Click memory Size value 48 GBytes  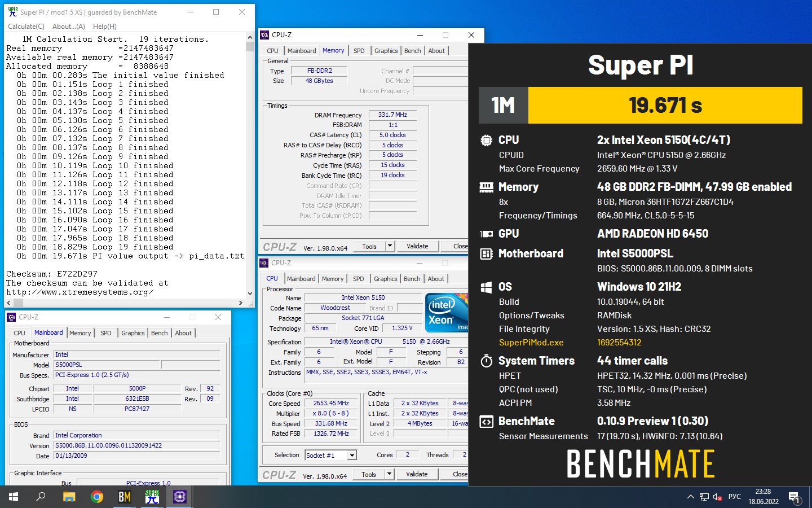319,81
